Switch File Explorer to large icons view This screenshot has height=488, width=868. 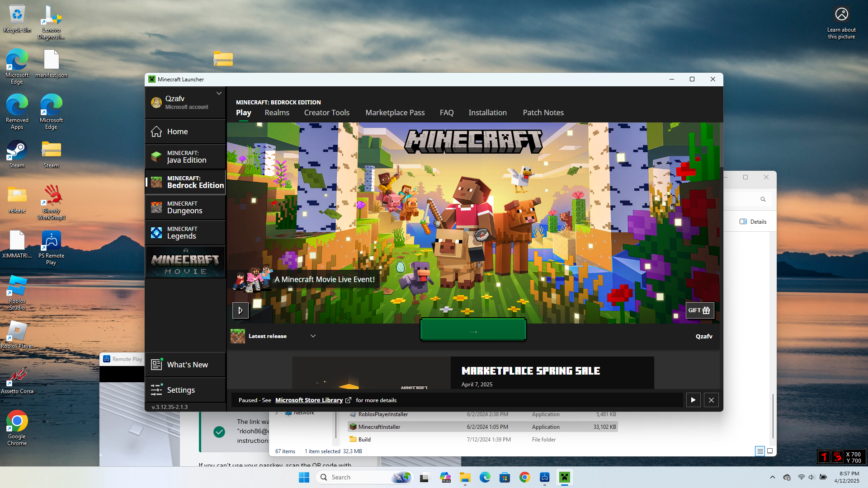pos(770,451)
